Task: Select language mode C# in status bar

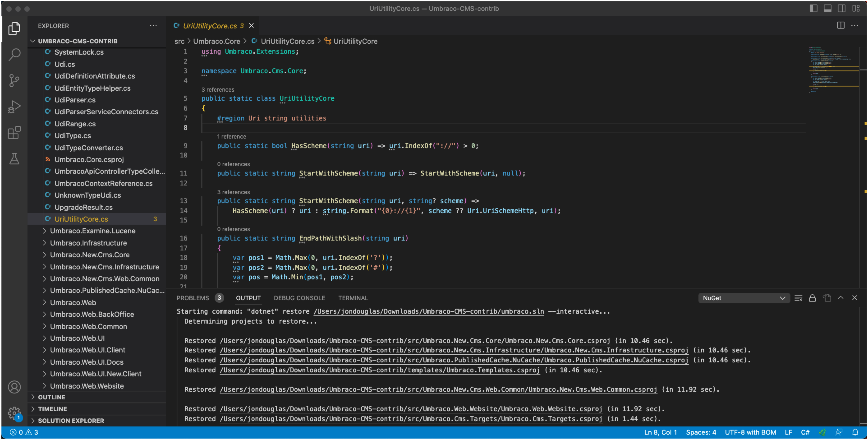Action: pos(805,433)
